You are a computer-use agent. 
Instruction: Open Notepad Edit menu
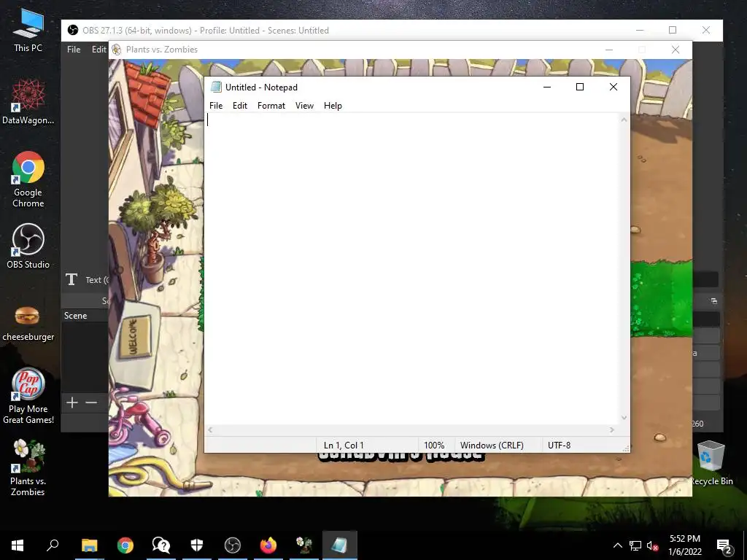(x=239, y=106)
